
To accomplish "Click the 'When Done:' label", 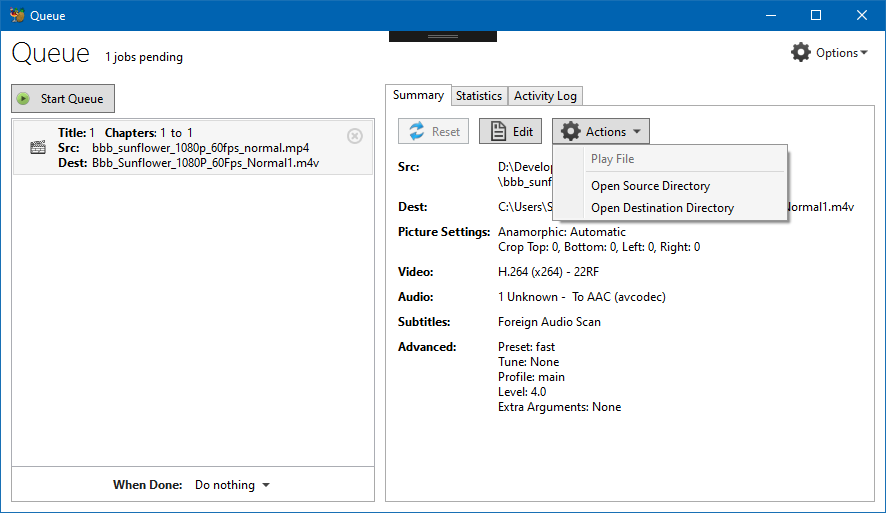I will click(x=147, y=485).
